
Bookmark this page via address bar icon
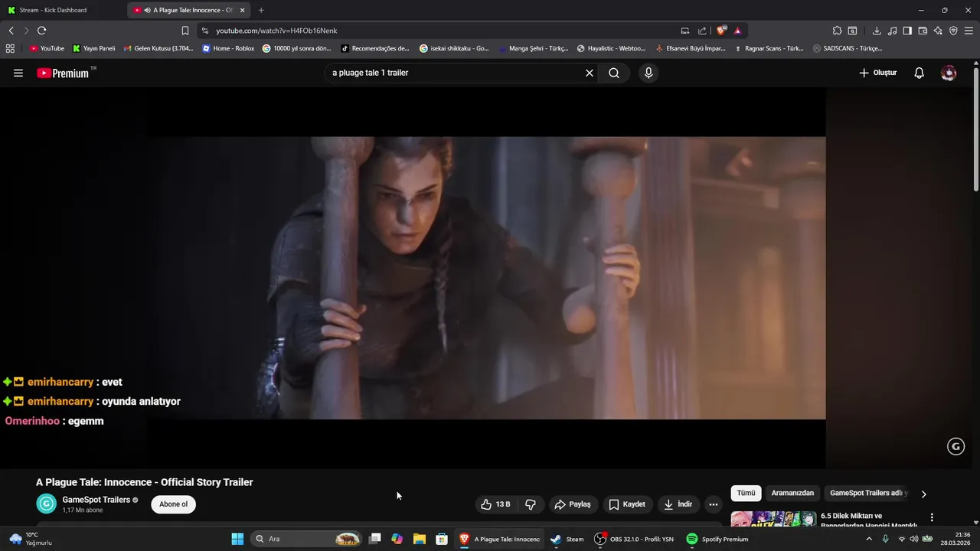tap(185, 31)
